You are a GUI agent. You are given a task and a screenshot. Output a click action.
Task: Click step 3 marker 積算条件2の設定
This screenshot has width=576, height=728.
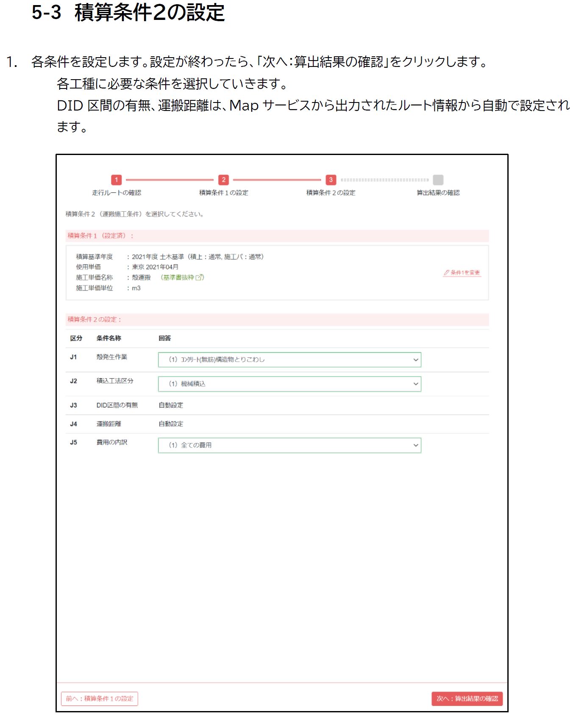(331, 180)
